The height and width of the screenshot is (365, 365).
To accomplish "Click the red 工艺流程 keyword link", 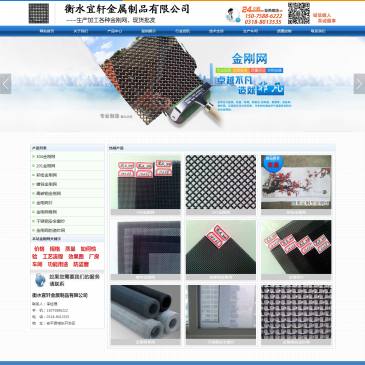I will click(x=53, y=257).
